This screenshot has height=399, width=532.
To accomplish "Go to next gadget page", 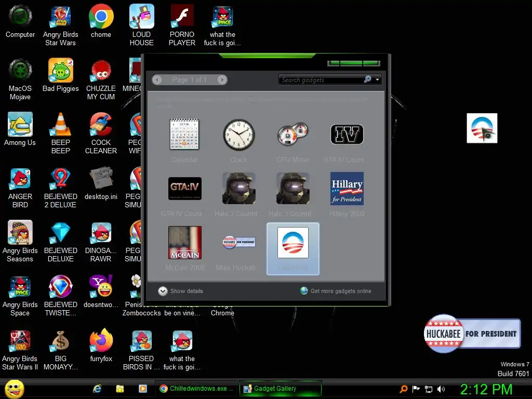I will coord(222,79).
